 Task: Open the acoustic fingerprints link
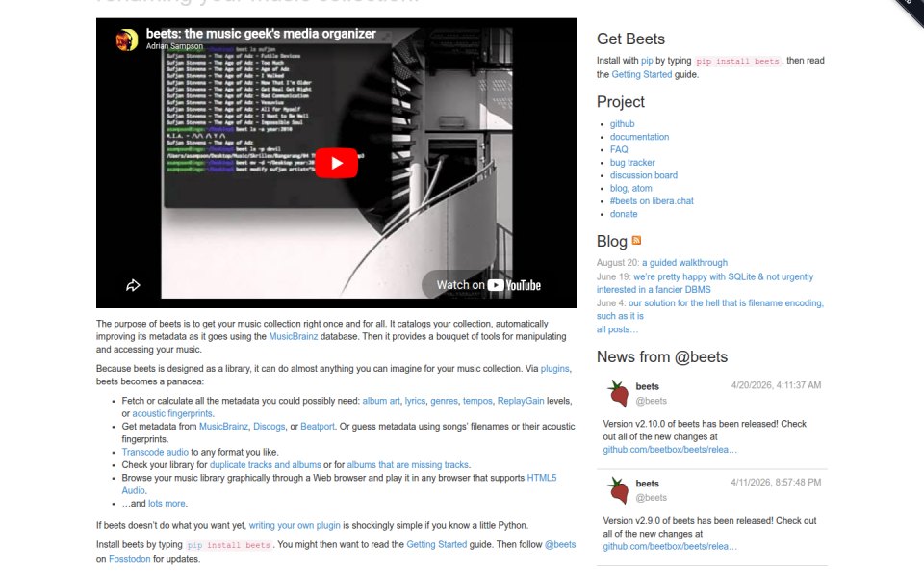pos(171,414)
